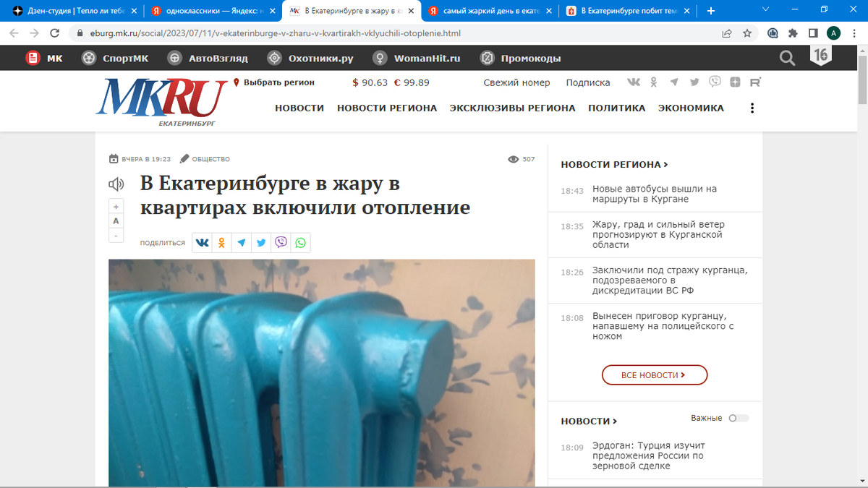The height and width of the screenshot is (488, 868).
Task: Open the header Telegram icon
Action: [x=674, y=82]
